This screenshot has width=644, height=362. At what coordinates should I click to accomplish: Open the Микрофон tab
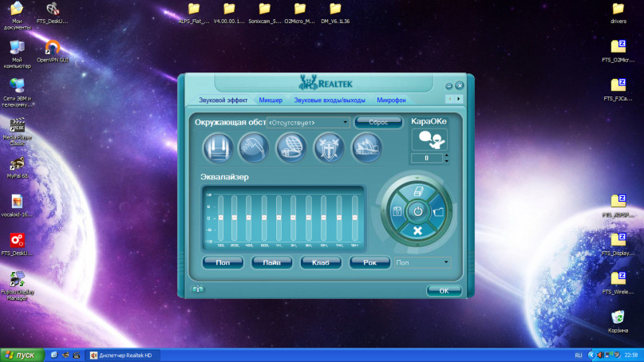[x=391, y=100]
